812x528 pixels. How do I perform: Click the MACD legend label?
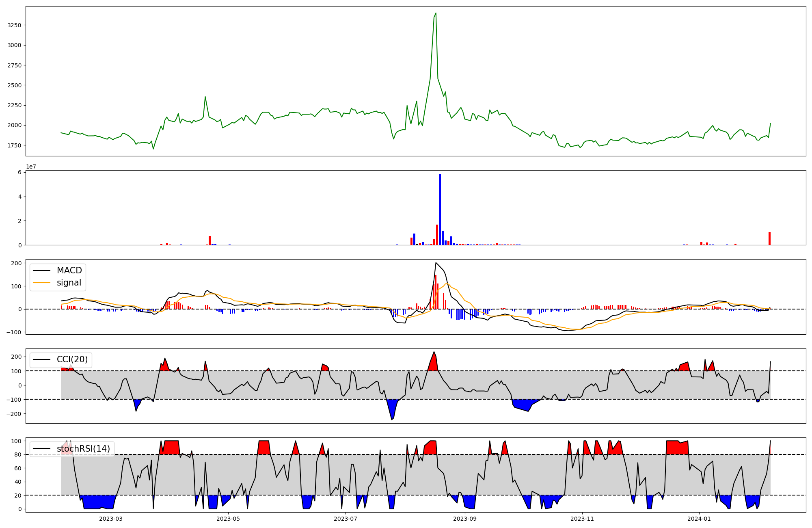point(69,270)
